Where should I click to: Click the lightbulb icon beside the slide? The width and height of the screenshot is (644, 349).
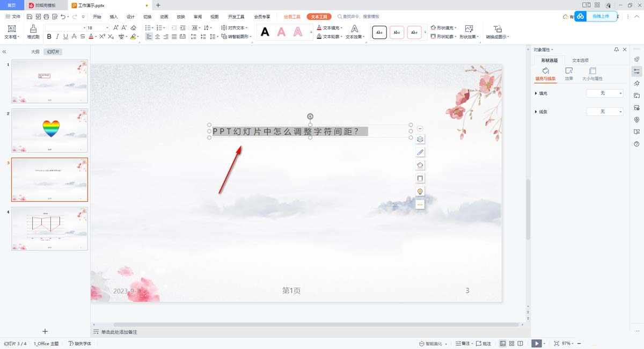[420, 191]
